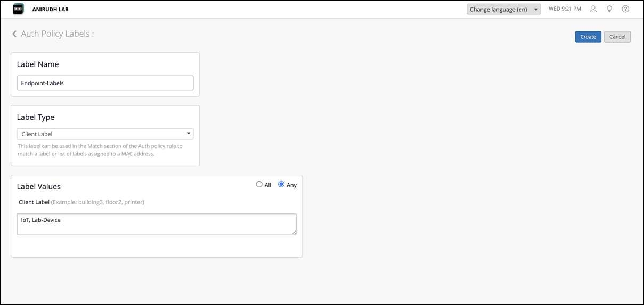Click the WED 9:21 PM clock
Image resolution: width=644 pixels, height=305 pixels.
click(565, 9)
